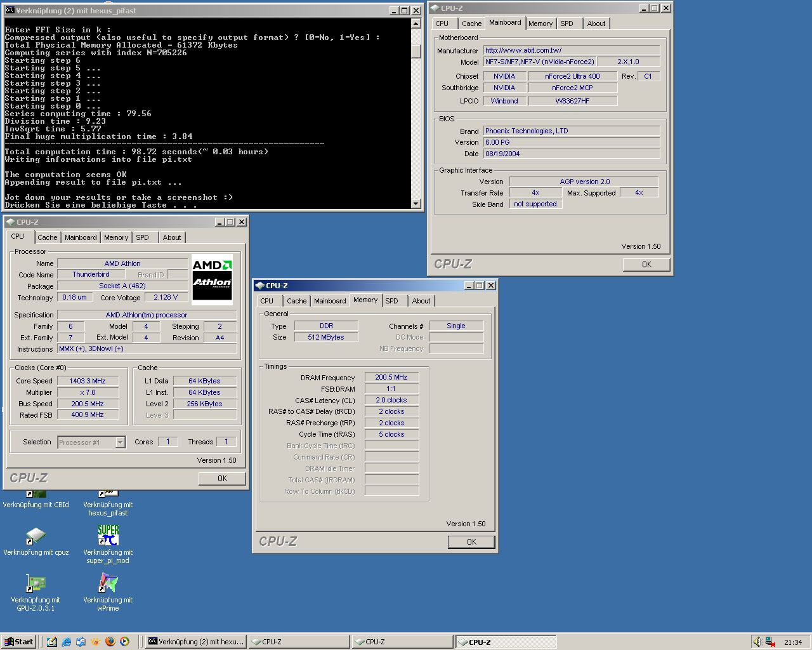Click title icon of CPU-Z CPU window
Viewport: 812px width, 650px height.
click(x=10, y=222)
